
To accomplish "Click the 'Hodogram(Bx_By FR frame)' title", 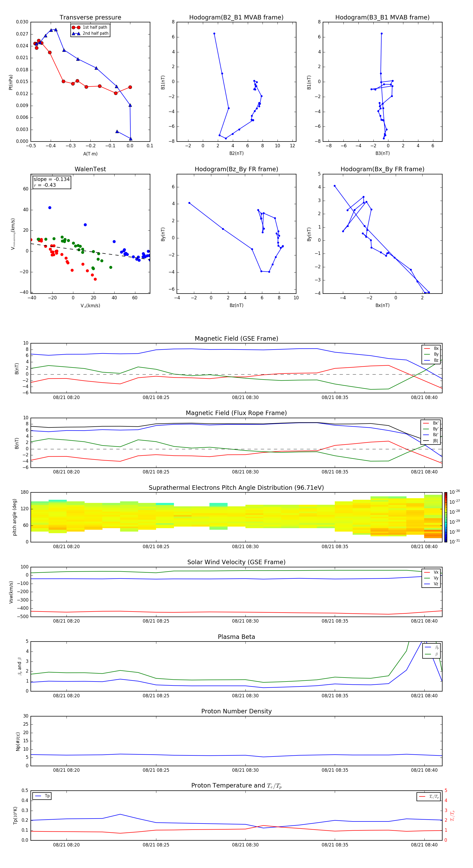I will pos(382,169).
